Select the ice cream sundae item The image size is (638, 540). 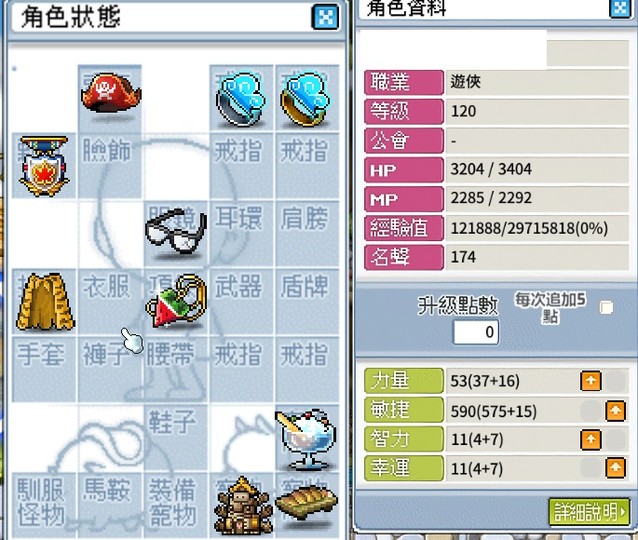coord(307,440)
